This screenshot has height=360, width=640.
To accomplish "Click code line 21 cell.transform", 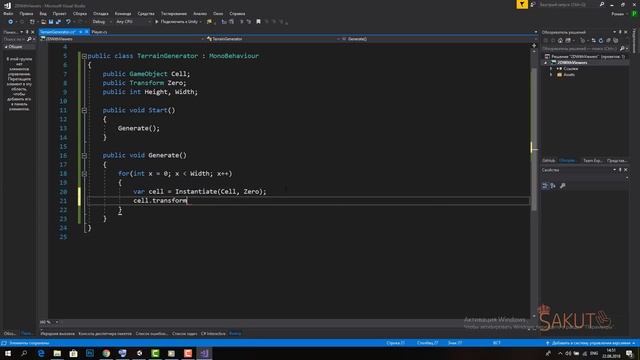I will [x=160, y=200].
